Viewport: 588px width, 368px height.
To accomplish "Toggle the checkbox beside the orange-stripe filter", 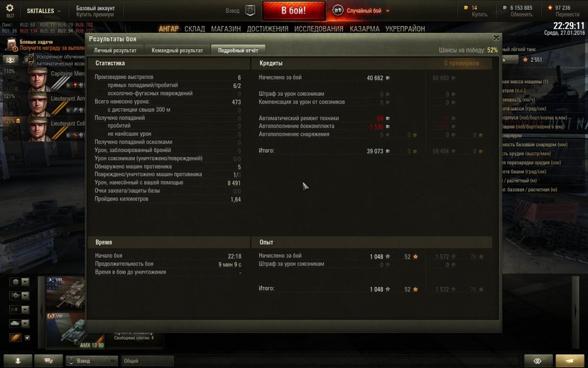I will pos(27,338).
